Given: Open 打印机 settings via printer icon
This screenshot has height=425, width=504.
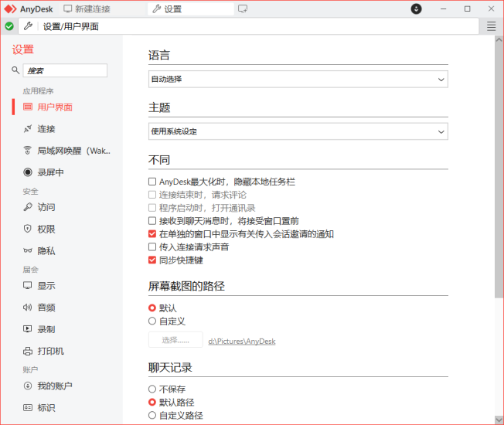Looking at the screenshot, I should 28,351.
